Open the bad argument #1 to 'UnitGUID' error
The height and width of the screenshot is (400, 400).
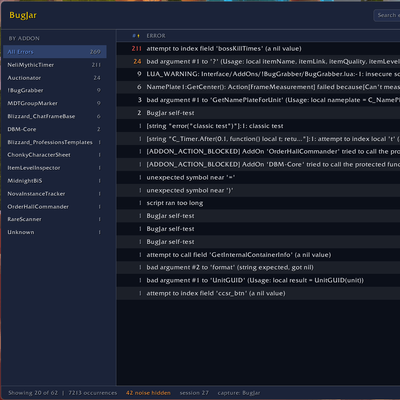258,280
